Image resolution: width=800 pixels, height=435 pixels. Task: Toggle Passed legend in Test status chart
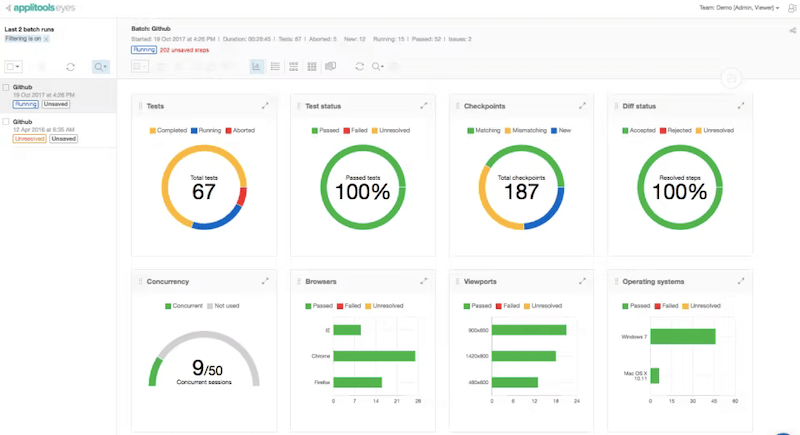pos(326,131)
